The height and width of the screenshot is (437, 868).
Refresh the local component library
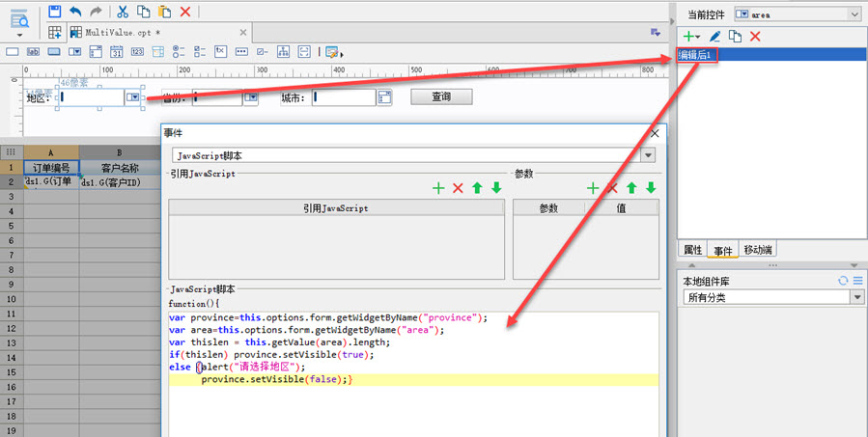(843, 281)
